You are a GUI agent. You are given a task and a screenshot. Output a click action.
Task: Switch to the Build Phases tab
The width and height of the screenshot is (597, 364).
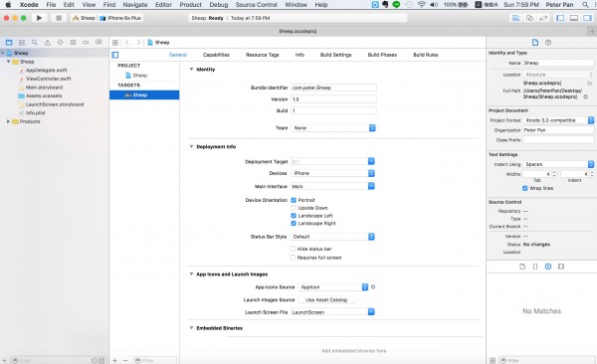coord(382,55)
